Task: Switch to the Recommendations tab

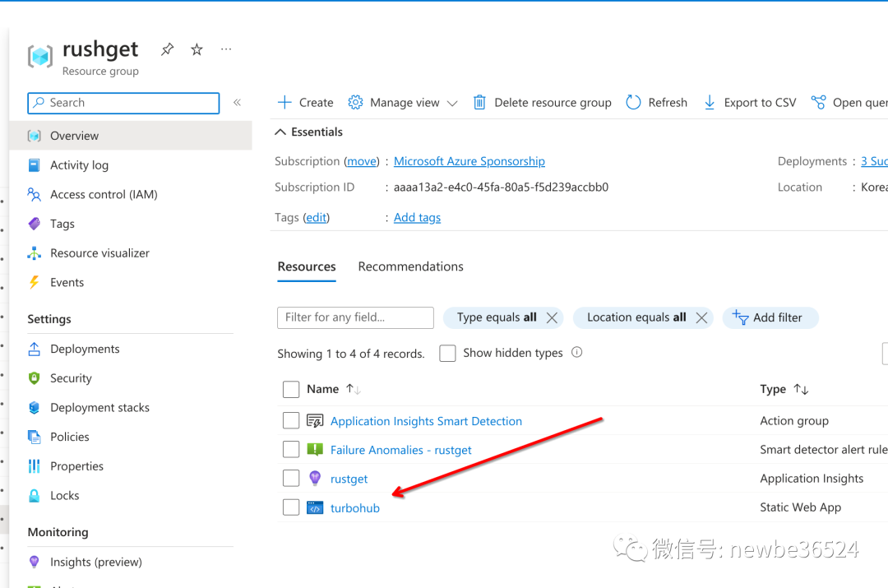Action: [410, 266]
